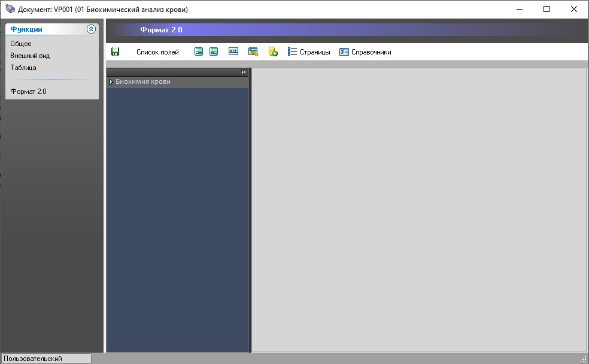This screenshot has width=589, height=364.
Task: Select the Биохимия крови tree item
Action: [x=143, y=81]
